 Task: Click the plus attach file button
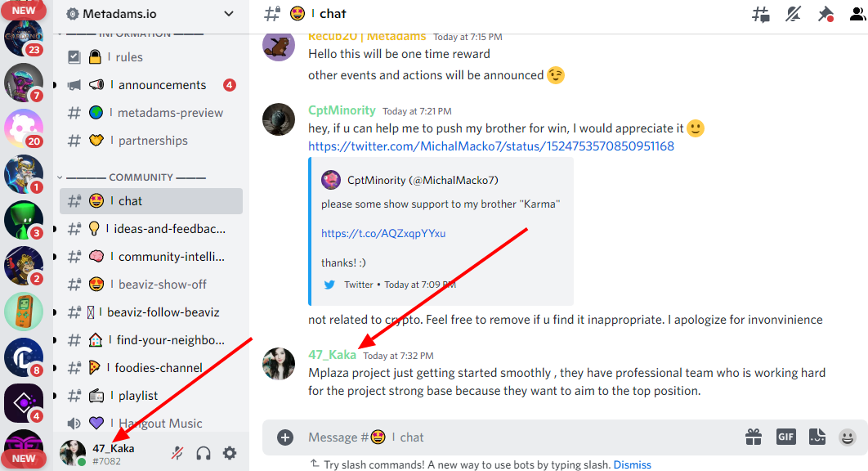point(285,437)
